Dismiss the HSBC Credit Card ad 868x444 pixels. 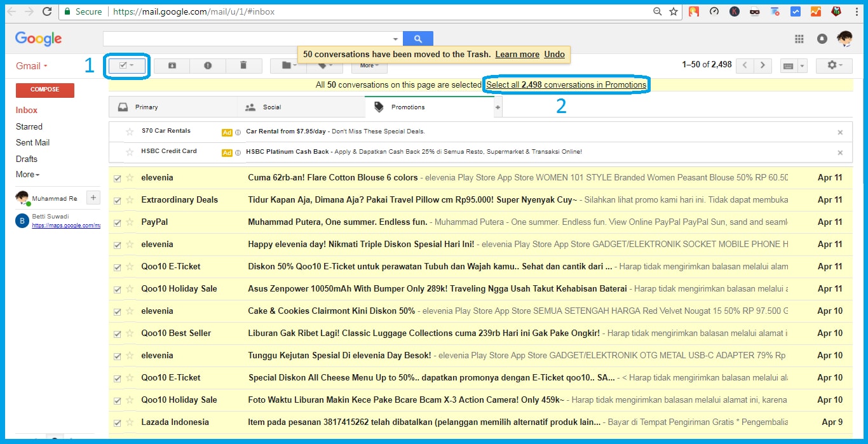click(840, 152)
